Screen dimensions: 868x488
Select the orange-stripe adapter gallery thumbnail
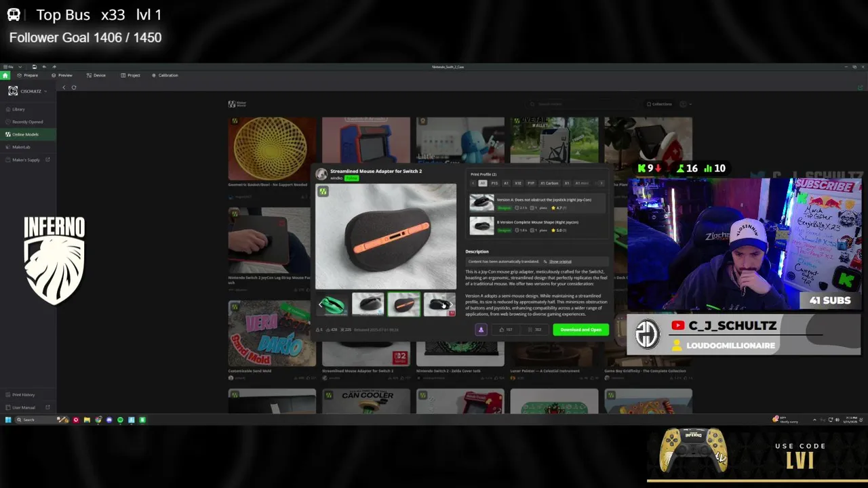404,305
